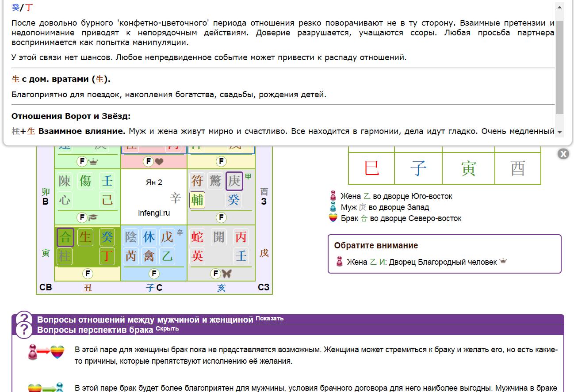The width and height of the screenshot is (574, 392).
Task: Select the 生 gate glyph in the Northeast palace
Action: click(x=85, y=237)
